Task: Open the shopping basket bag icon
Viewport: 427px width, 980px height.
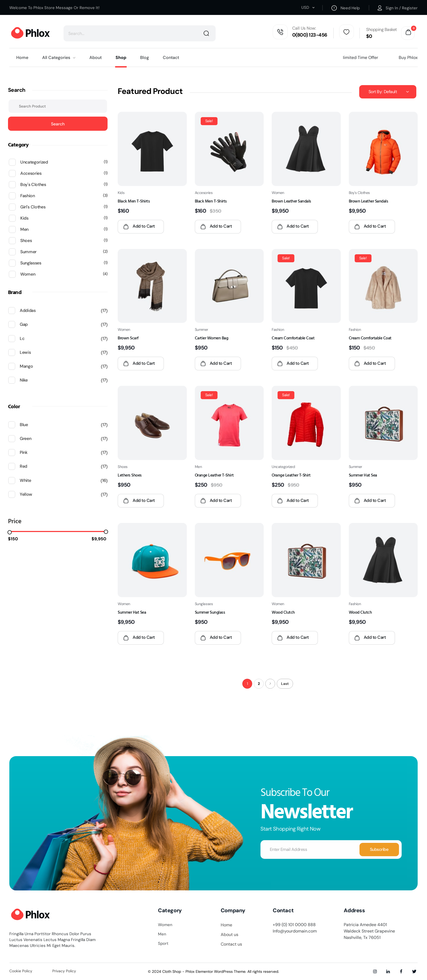Action: 408,32
